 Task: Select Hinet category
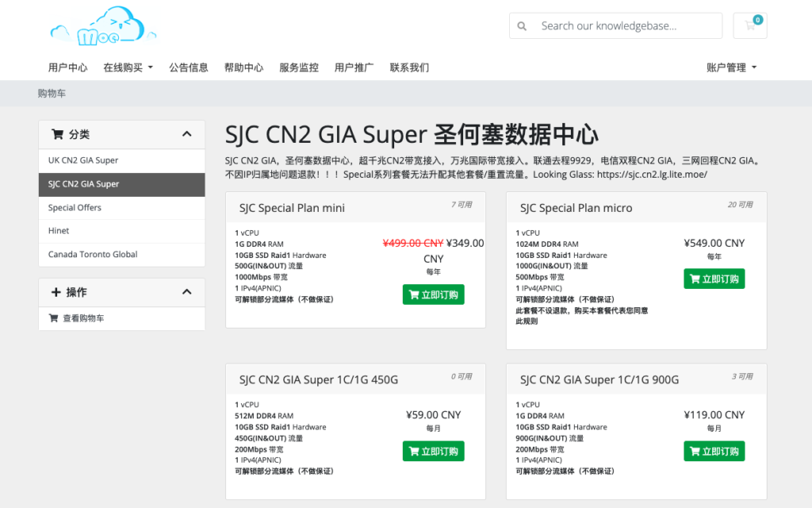121,231
